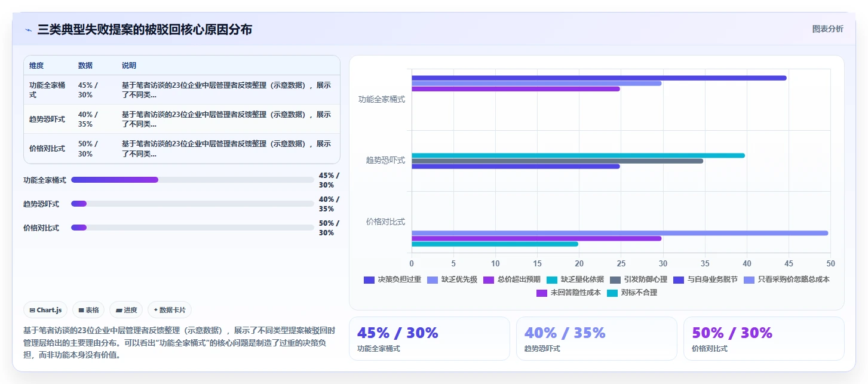Click the x-axis tick label 50
Viewport: 868px width, 384px height.
(830, 263)
